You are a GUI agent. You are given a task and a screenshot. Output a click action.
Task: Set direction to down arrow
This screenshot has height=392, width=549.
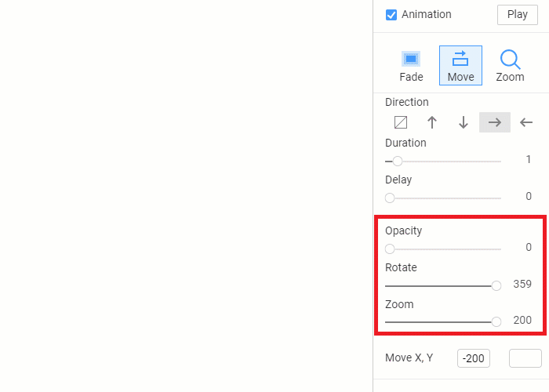coord(464,122)
